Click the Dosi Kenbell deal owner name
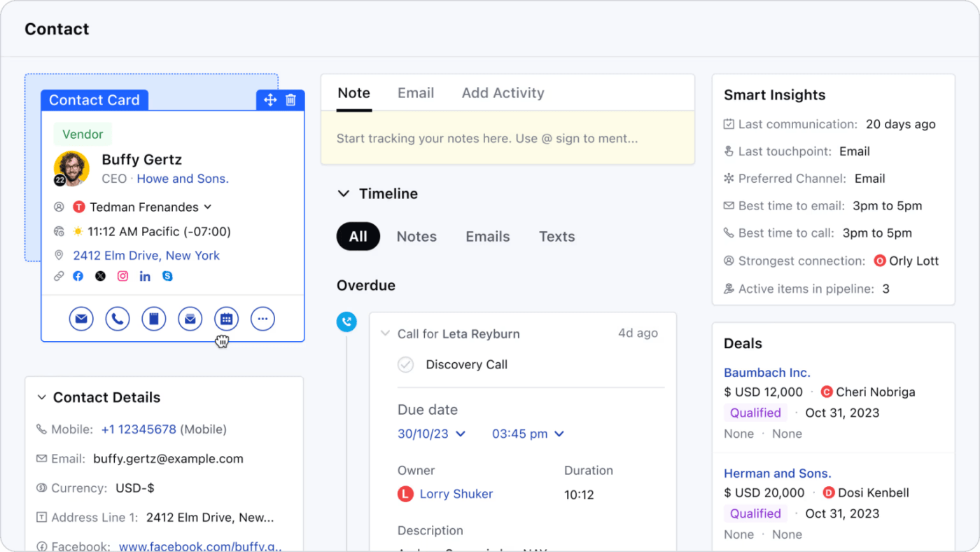 tap(874, 493)
